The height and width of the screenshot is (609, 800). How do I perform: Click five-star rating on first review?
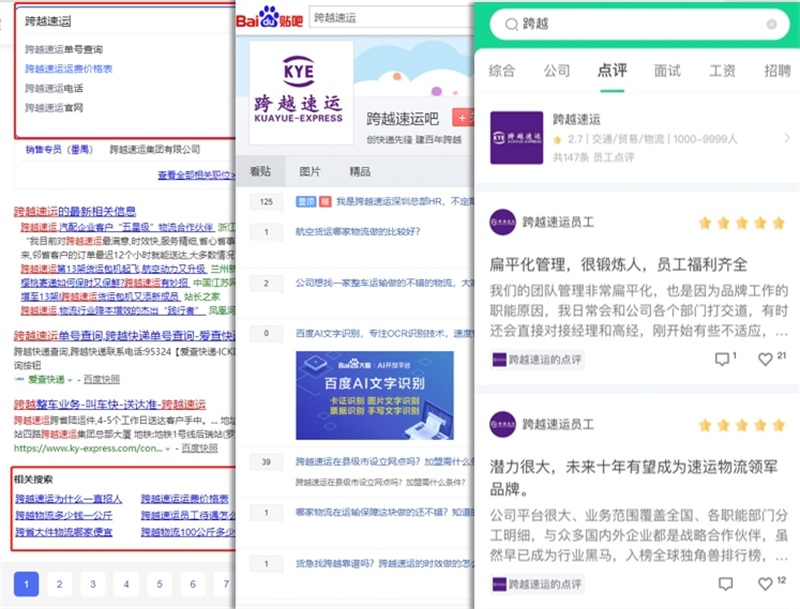click(742, 223)
